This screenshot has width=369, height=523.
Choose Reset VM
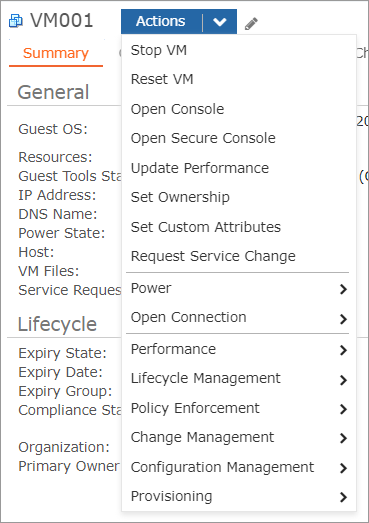pos(239,79)
